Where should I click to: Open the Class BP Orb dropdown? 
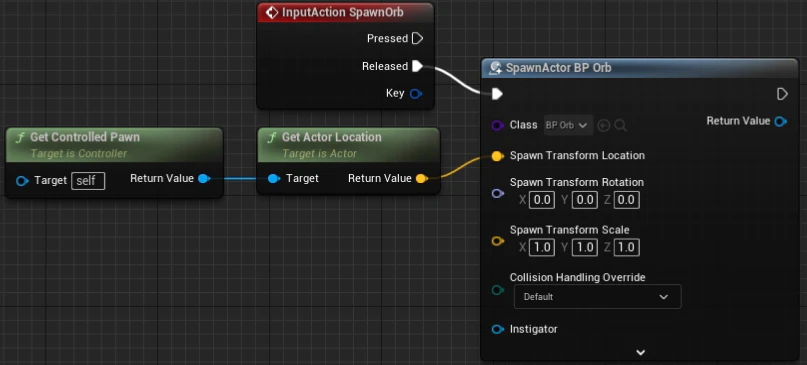pyautogui.click(x=568, y=125)
